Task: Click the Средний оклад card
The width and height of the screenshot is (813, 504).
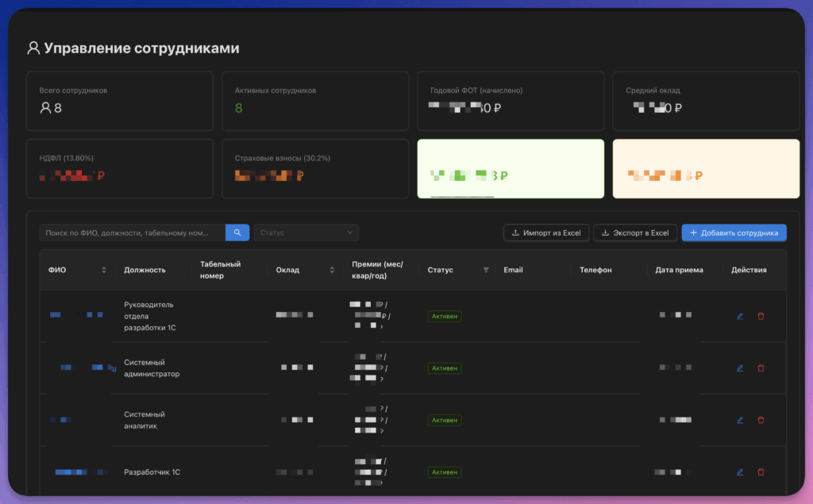Action: 706,101
